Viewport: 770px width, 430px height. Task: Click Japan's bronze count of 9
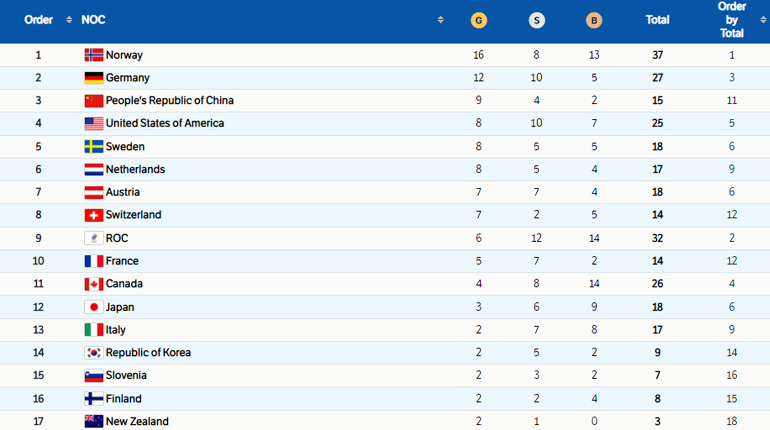(x=594, y=307)
